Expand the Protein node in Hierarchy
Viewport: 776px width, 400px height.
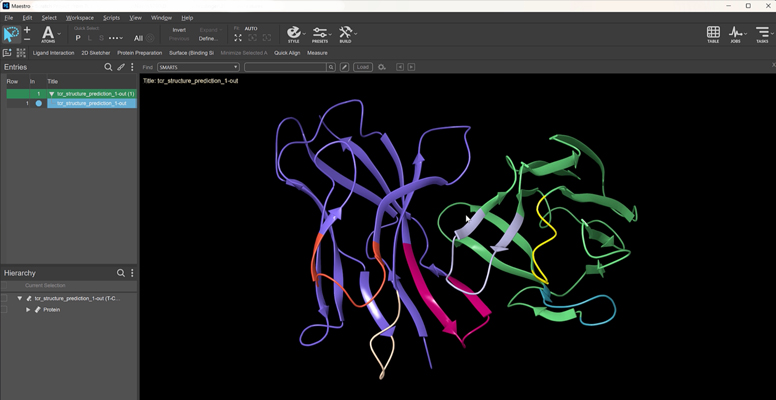28,310
